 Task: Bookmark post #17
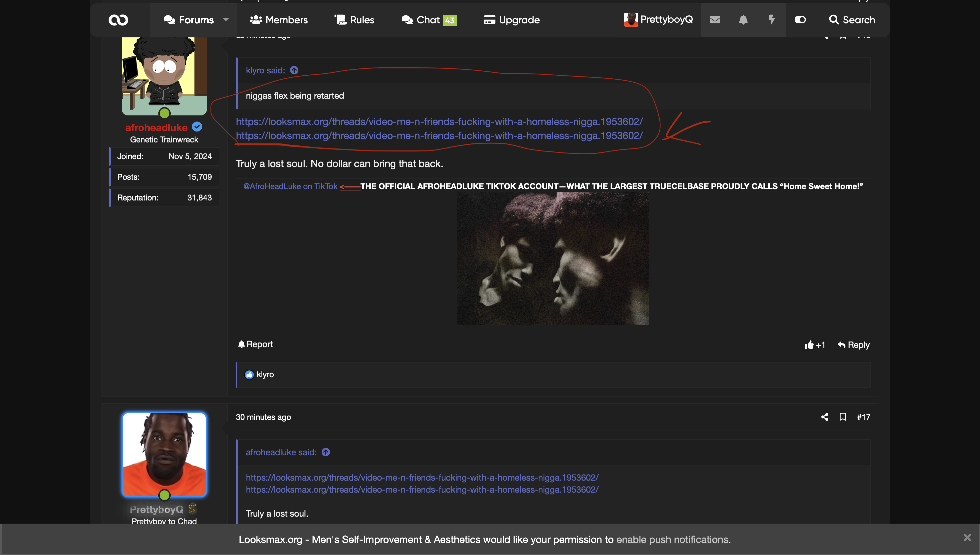843,417
